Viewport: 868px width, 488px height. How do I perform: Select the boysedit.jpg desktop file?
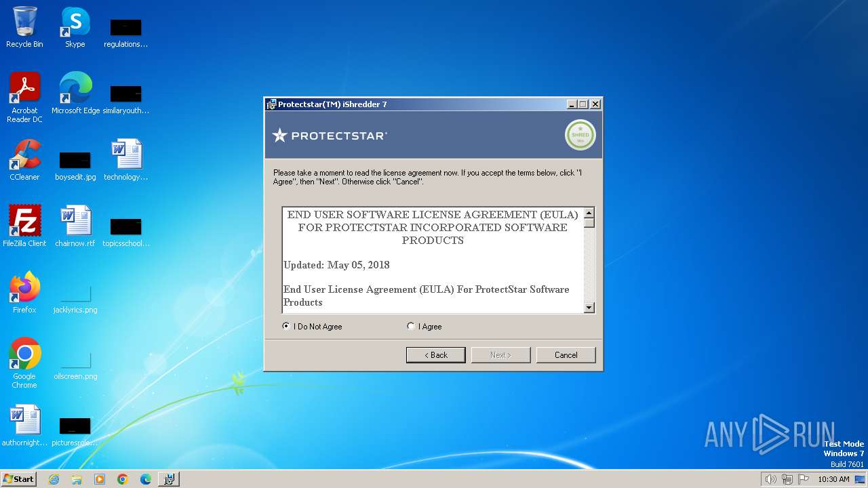(75, 165)
